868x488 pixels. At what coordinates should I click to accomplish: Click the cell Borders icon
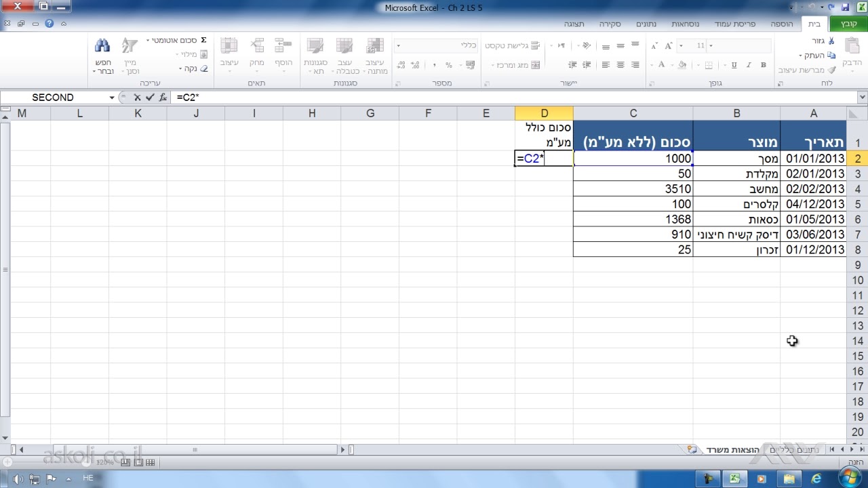coord(710,65)
